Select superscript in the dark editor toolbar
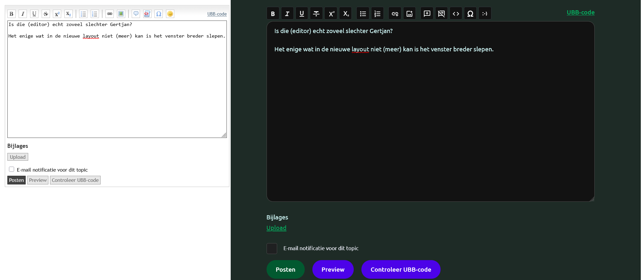Image resolution: width=644 pixels, height=280 pixels. click(x=331, y=13)
